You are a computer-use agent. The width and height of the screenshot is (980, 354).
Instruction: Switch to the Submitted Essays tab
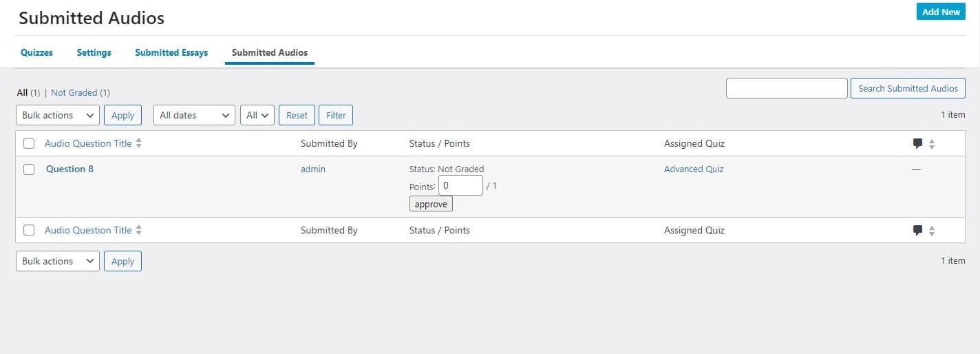coord(171,52)
